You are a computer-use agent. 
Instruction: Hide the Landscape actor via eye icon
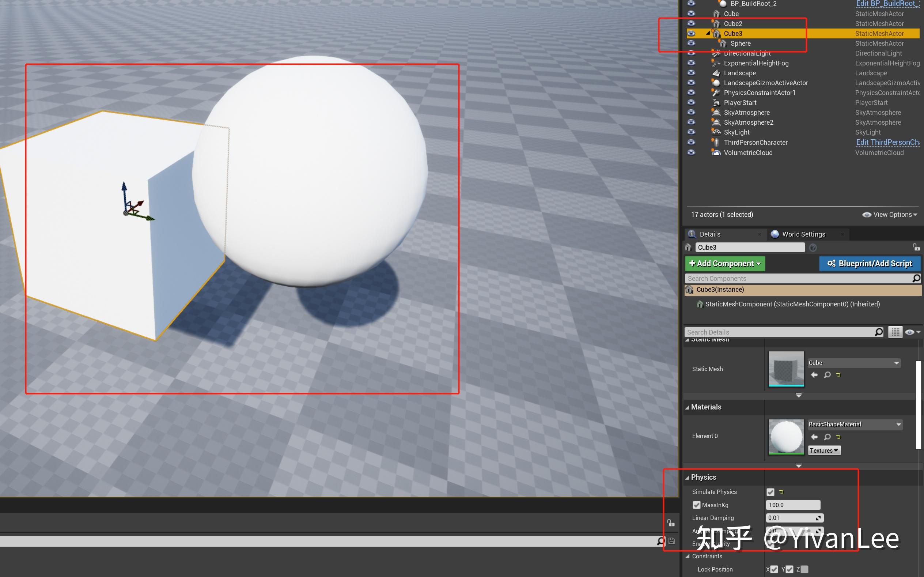[691, 72]
